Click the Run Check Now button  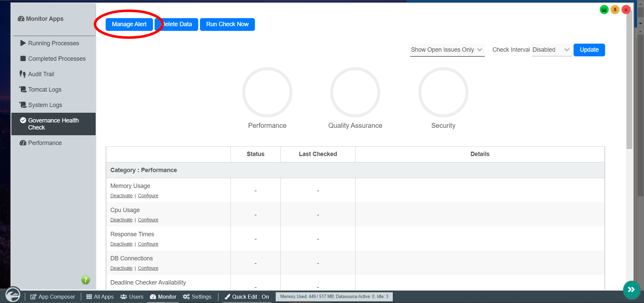pos(227,24)
